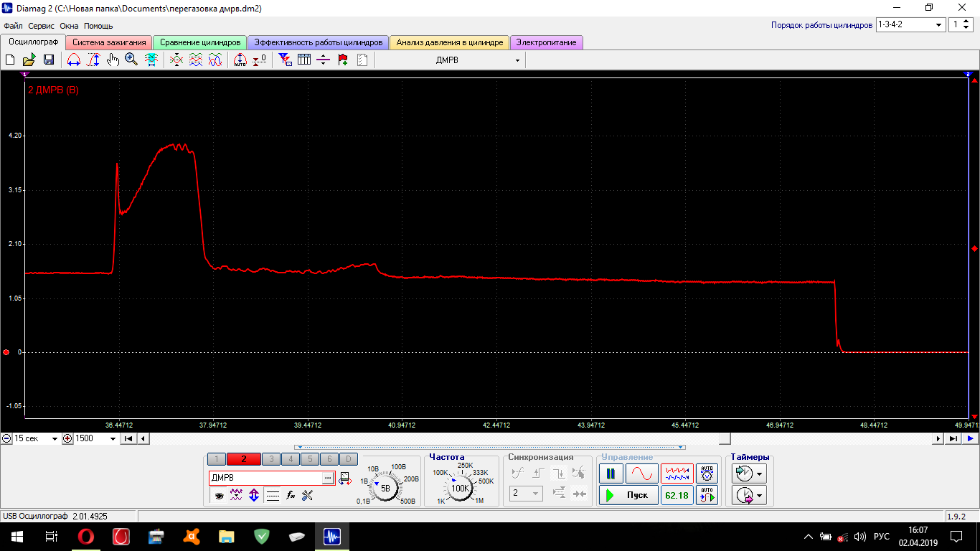Click the voltage range 5В knob
980x551 pixels.
pos(385,488)
